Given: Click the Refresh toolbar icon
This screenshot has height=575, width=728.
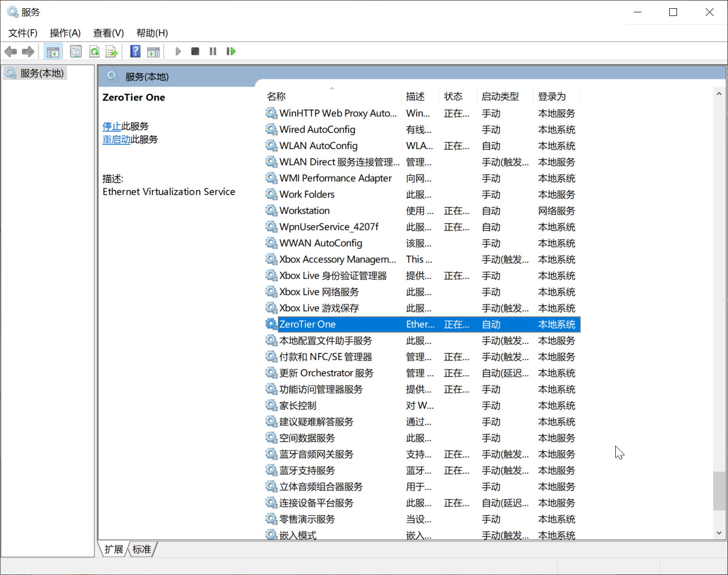Looking at the screenshot, I should click(94, 52).
